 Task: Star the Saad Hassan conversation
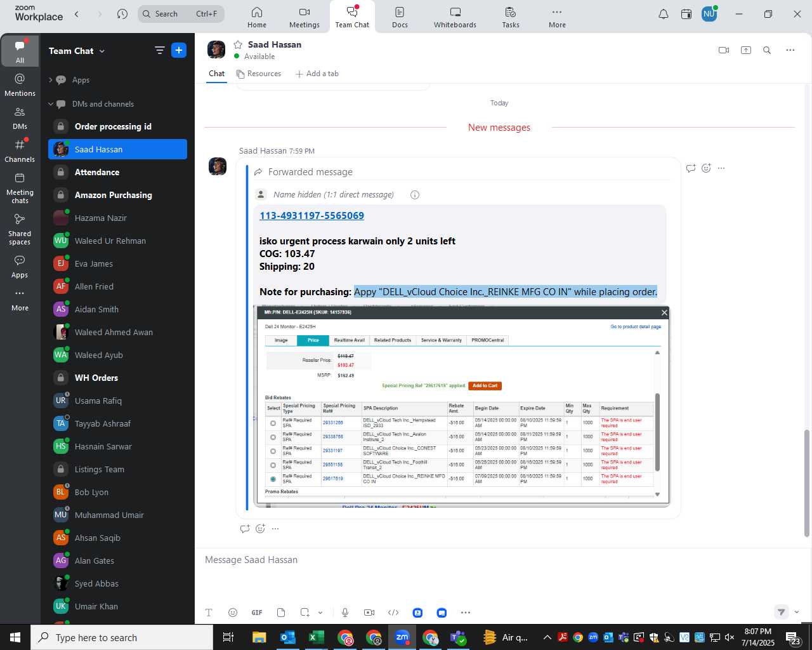point(238,44)
